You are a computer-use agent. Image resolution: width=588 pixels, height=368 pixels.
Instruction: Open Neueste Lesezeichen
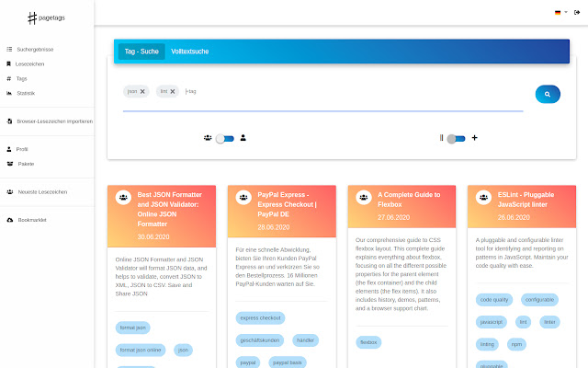[x=42, y=192]
